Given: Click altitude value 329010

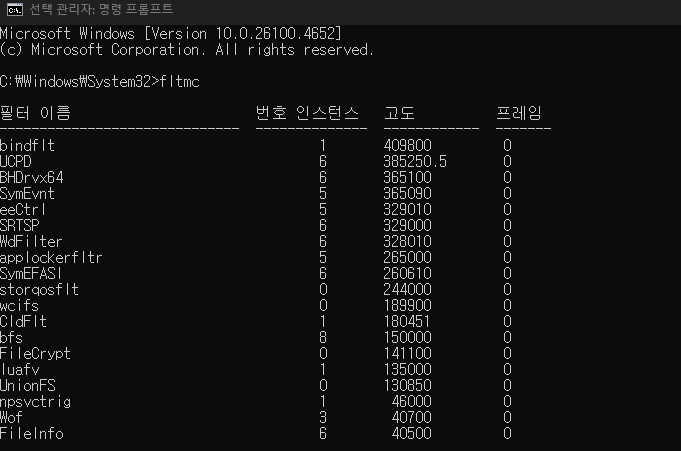Looking at the screenshot, I should 407,209.
